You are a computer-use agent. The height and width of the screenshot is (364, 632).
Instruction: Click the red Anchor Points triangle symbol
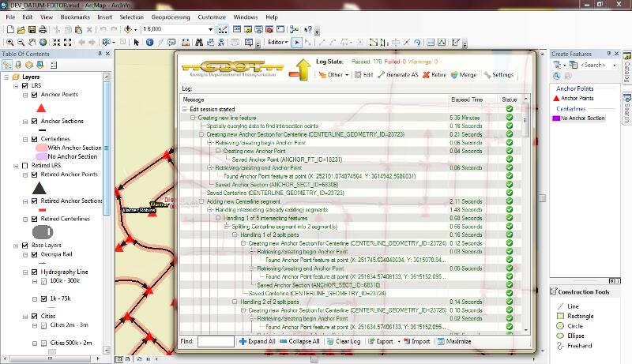41,108
